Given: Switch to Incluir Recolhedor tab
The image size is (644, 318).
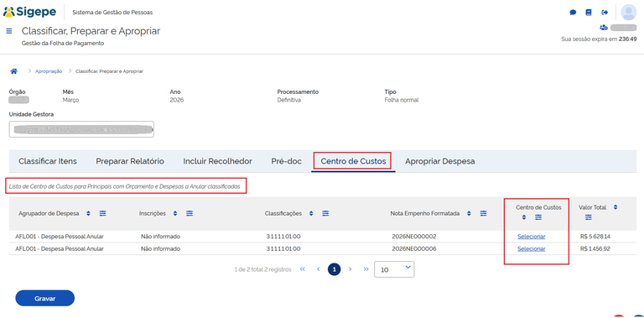Looking at the screenshot, I should [x=218, y=161].
